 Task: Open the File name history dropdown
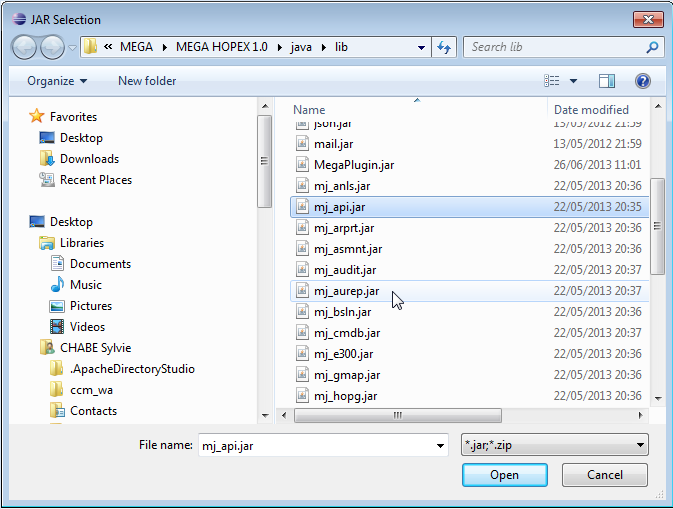click(x=437, y=445)
